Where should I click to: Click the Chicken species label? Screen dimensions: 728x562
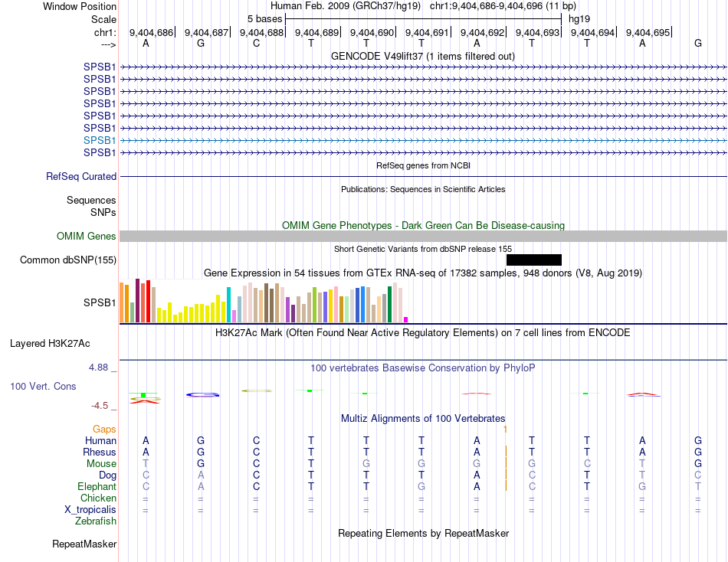click(x=98, y=498)
